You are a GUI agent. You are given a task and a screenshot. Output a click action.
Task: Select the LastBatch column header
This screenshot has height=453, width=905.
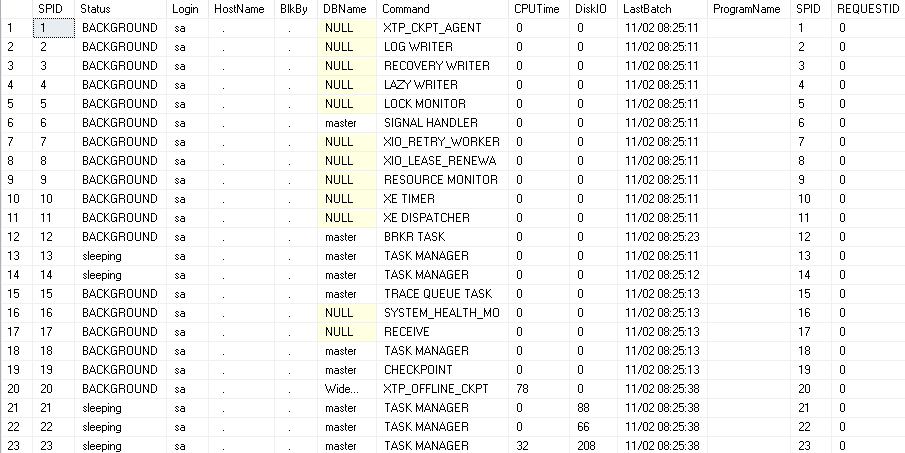point(645,8)
